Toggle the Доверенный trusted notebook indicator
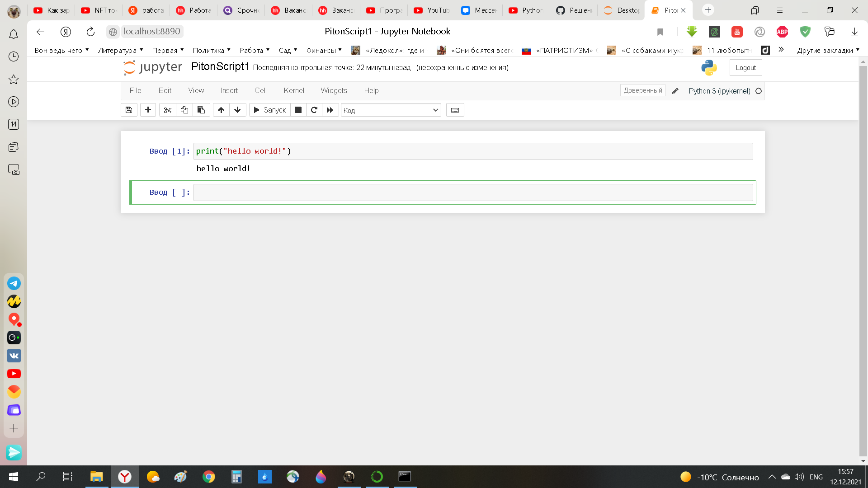This screenshot has height=488, width=868. click(642, 90)
